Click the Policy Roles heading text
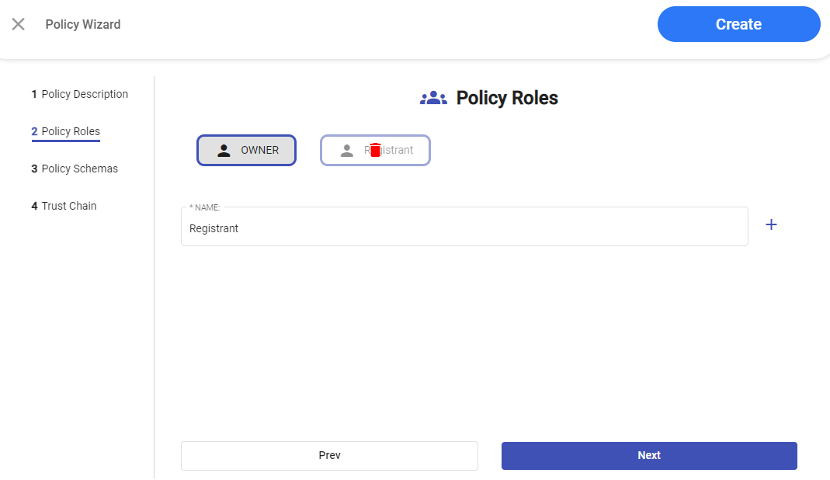 tap(507, 98)
